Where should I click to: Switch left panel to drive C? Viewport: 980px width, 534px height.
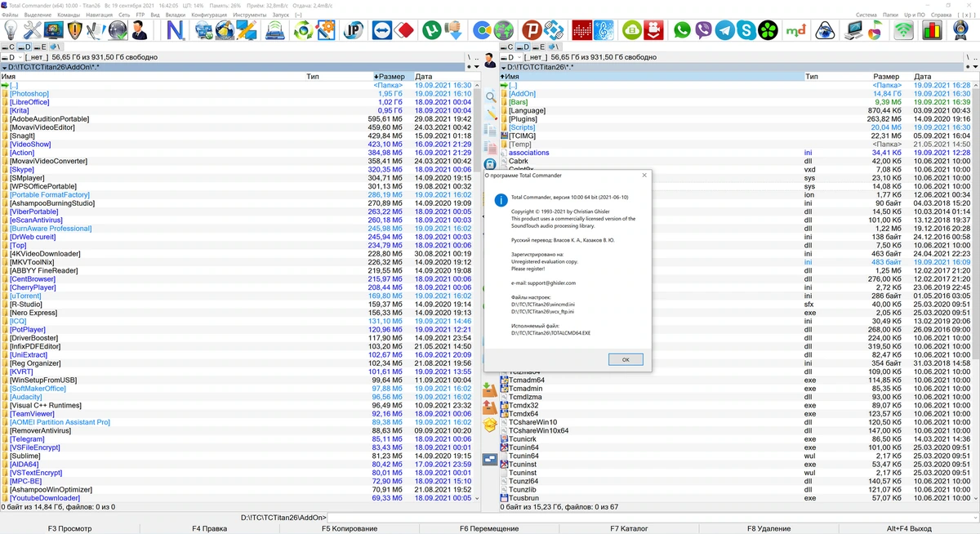point(7,47)
